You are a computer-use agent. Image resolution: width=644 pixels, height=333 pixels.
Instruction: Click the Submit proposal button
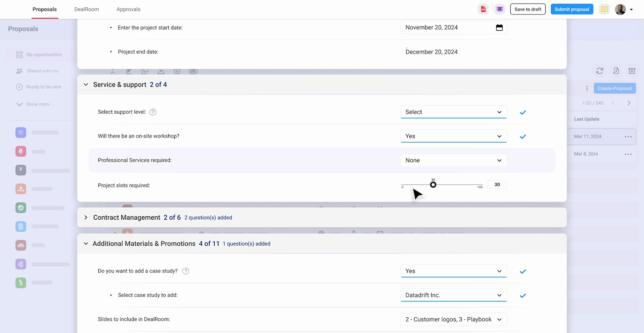pos(572,9)
